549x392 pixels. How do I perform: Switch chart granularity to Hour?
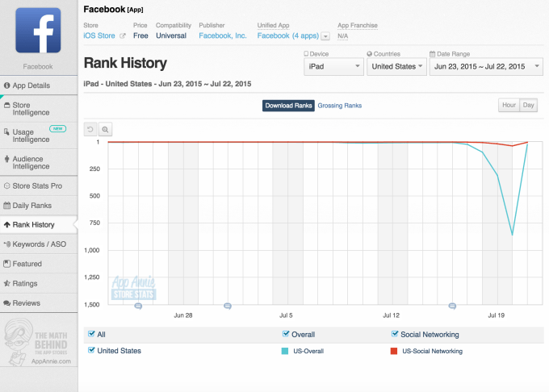[509, 105]
